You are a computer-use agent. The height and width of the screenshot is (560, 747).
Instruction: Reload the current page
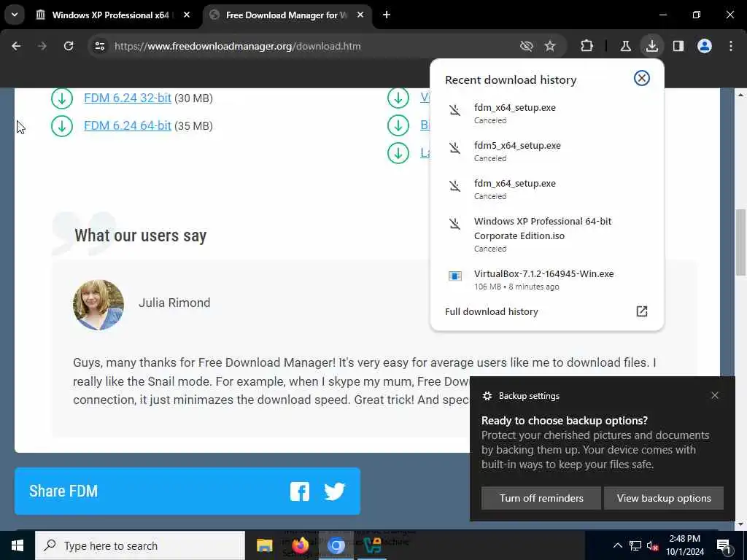pyautogui.click(x=69, y=46)
